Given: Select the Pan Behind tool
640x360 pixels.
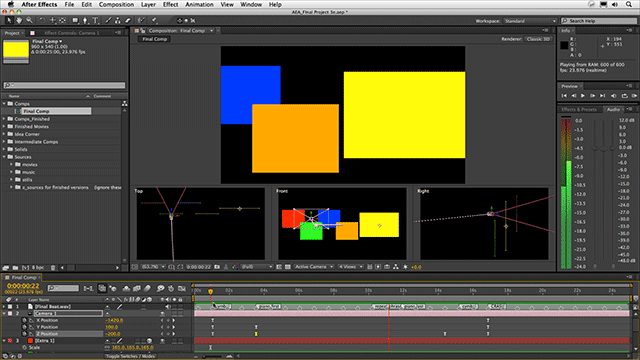Looking at the screenshot, I should 62,20.
